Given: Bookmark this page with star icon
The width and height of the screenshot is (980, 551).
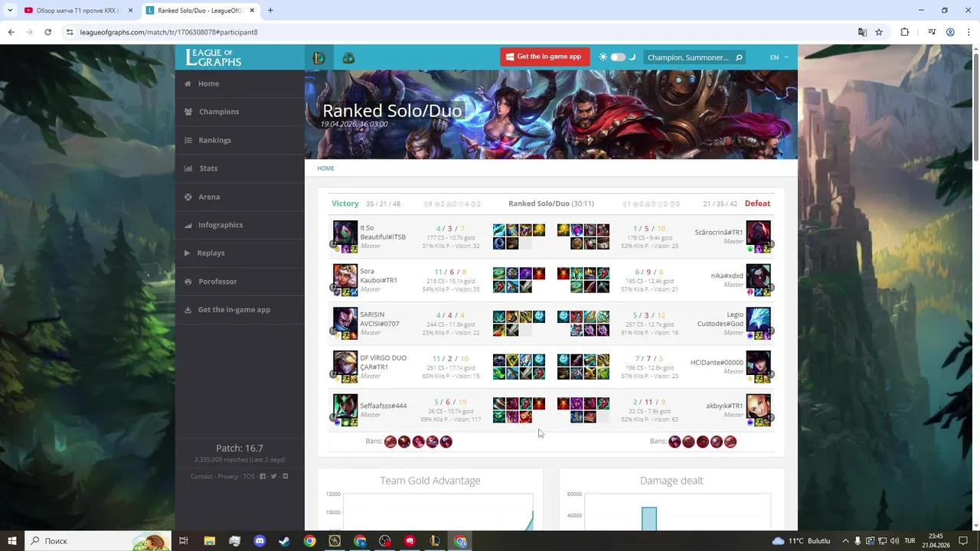Looking at the screenshot, I should click(x=879, y=32).
